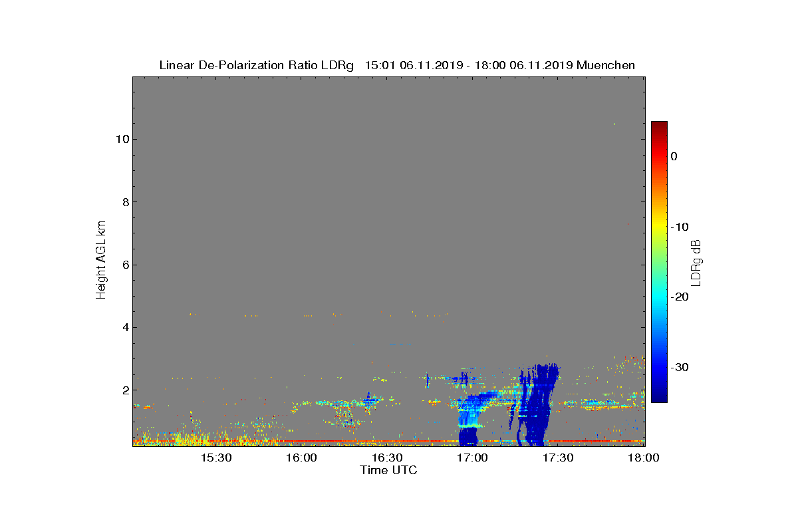The width and height of the screenshot is (798, 532).
Task: Click the colorbar label 'LDRg dB'
Action: (696, 262)
